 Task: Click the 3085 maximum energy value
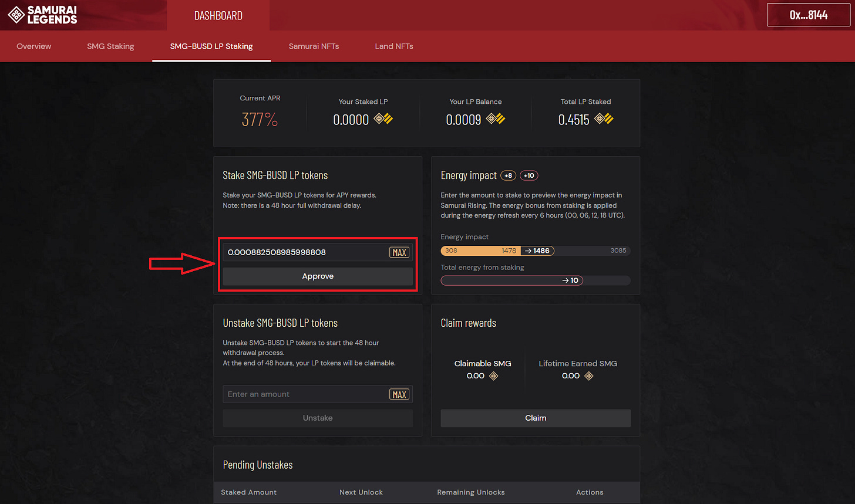tap(618, 251)
